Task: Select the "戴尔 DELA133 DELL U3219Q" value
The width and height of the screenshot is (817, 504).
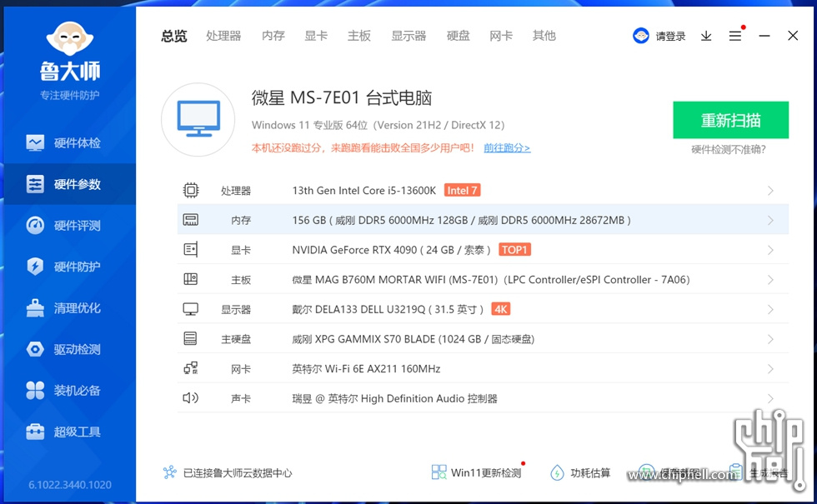Action: (x=358, y=309)
